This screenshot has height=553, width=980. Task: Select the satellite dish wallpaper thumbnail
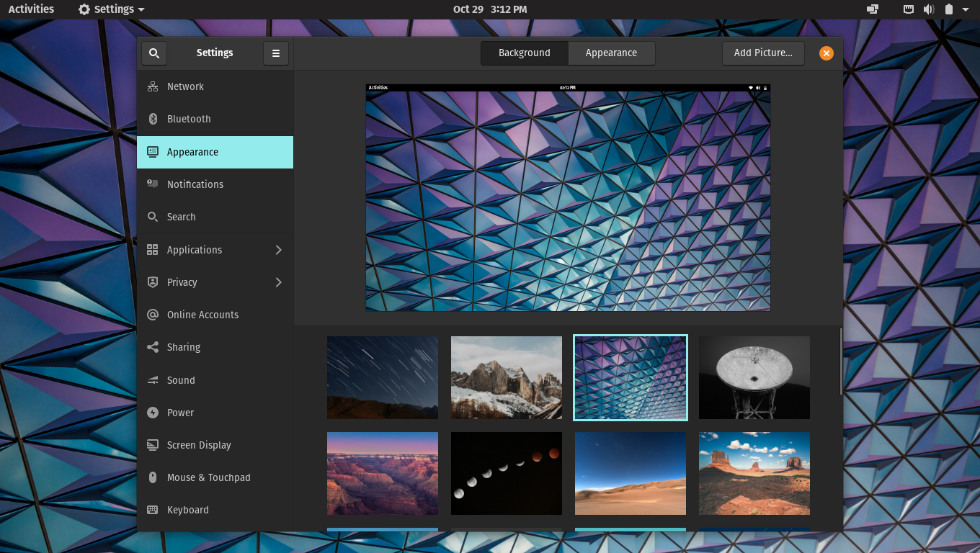754,377
